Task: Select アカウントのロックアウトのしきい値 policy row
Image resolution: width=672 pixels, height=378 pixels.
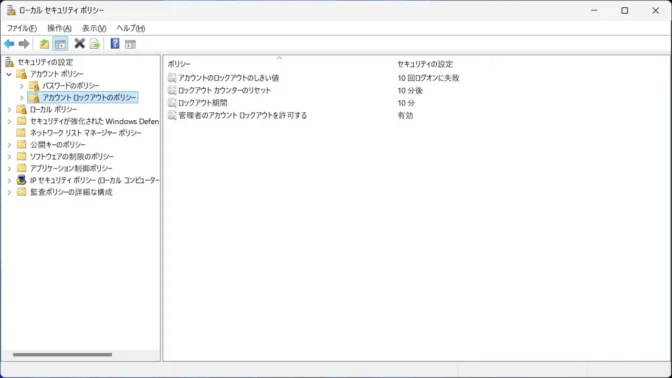Action: (x=228, y=78)
